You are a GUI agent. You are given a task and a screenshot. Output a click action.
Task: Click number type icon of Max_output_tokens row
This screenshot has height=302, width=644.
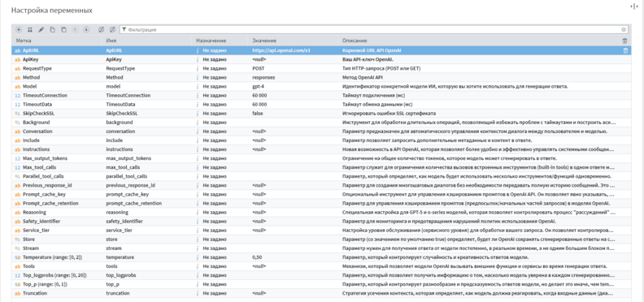point(17,158)
